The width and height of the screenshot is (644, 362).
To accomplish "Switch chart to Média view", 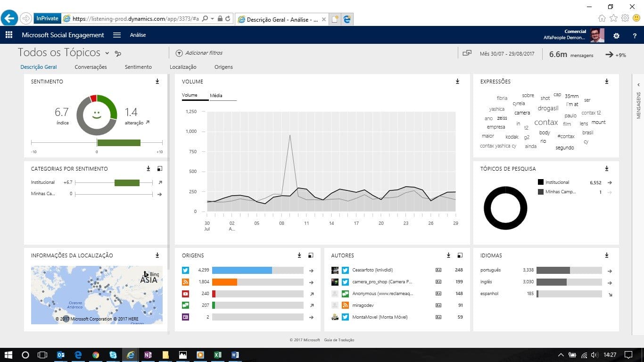I will click(216, 96).
